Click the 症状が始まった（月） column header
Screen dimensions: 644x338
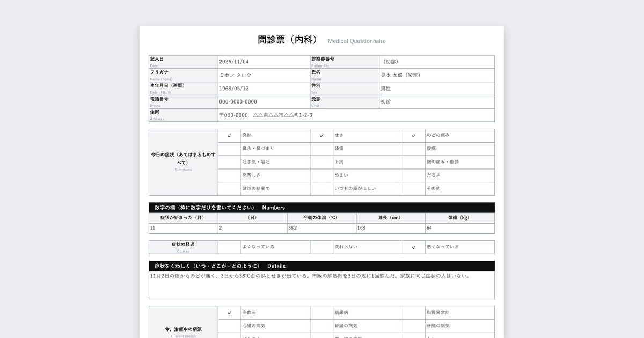coord(184,218)
